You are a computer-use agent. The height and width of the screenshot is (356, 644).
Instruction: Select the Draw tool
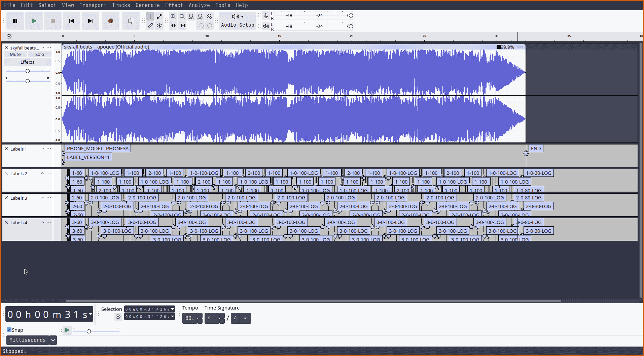(150, 25)
